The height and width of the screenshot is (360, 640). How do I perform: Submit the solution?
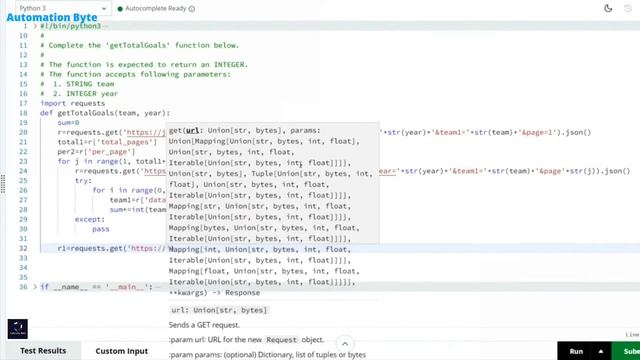tap(627, 351)
